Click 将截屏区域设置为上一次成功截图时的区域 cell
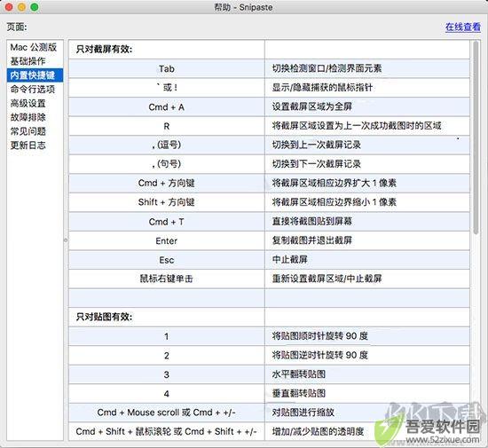 coord(367,126)
